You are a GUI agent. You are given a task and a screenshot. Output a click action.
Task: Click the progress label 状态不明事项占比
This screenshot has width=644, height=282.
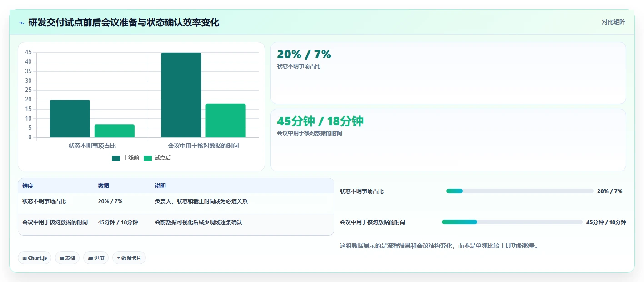coord(362,191)
